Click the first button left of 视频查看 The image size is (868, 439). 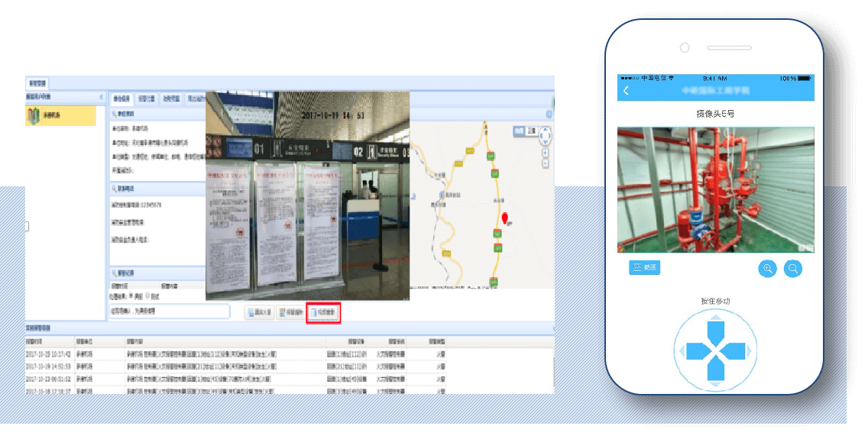[x=260, y=313]
